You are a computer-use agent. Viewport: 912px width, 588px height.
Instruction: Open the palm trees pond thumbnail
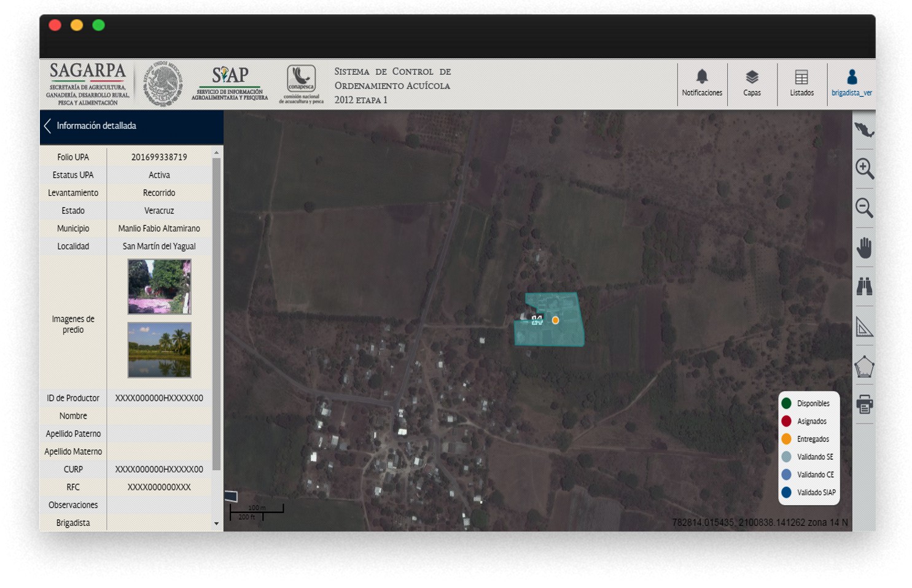coord(159,350)
